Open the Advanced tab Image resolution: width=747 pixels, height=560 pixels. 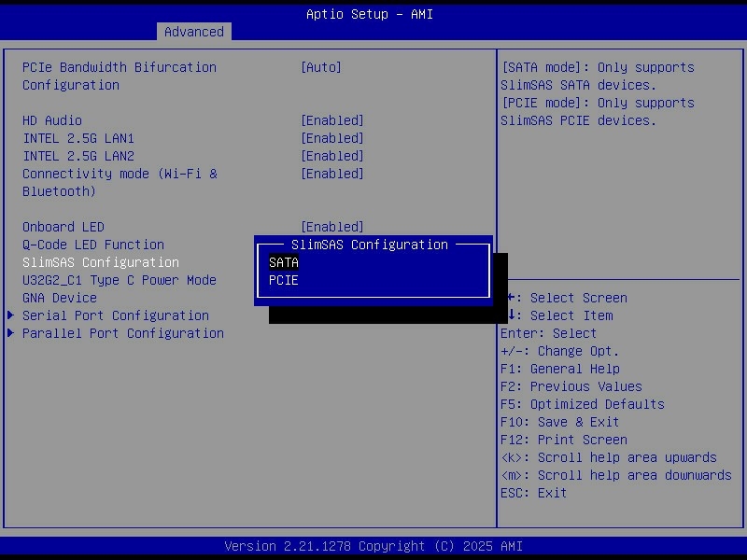pyautogui.click(x=193, y=32)
